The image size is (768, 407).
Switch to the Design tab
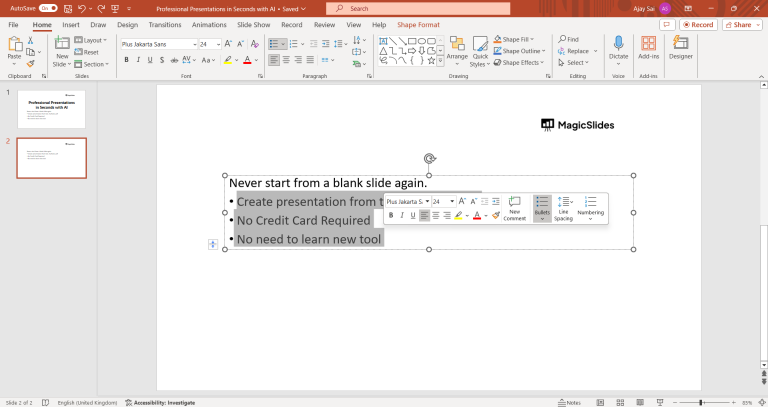pos(127,24)
